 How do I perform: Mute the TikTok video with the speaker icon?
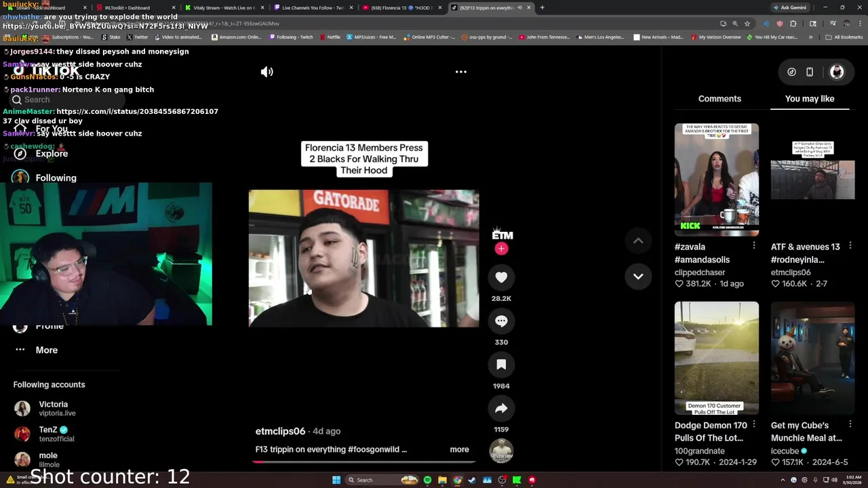[x=267, y=72]
